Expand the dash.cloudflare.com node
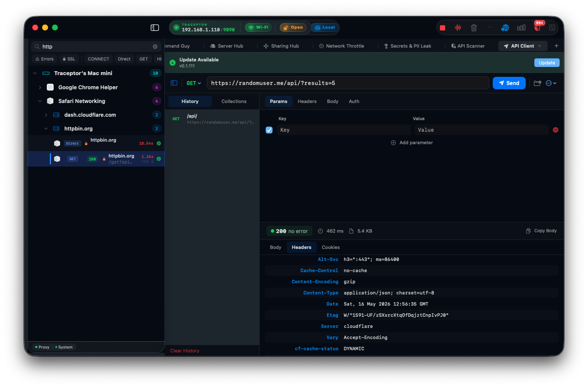 click(x=46, y=115)
